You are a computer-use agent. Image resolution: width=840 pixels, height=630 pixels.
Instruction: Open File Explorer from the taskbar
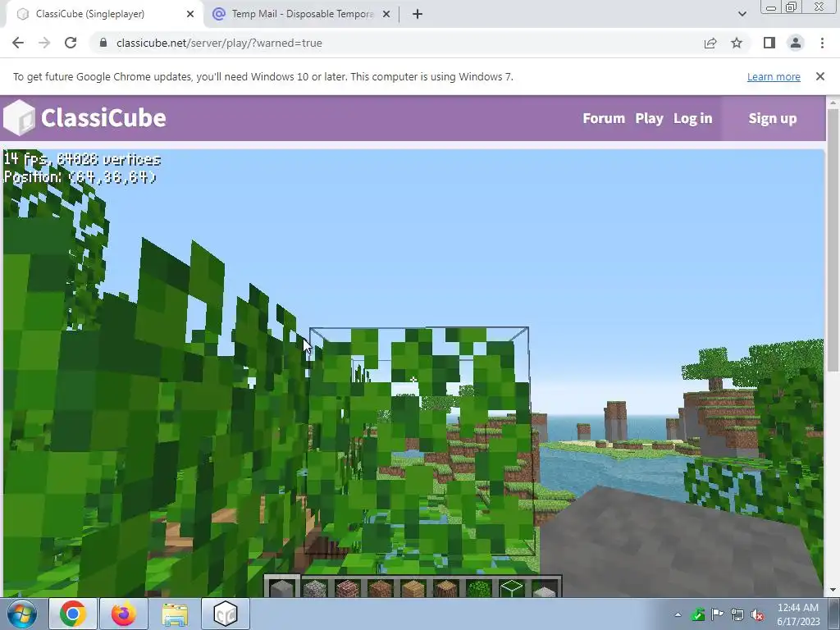tap(175, 614)
